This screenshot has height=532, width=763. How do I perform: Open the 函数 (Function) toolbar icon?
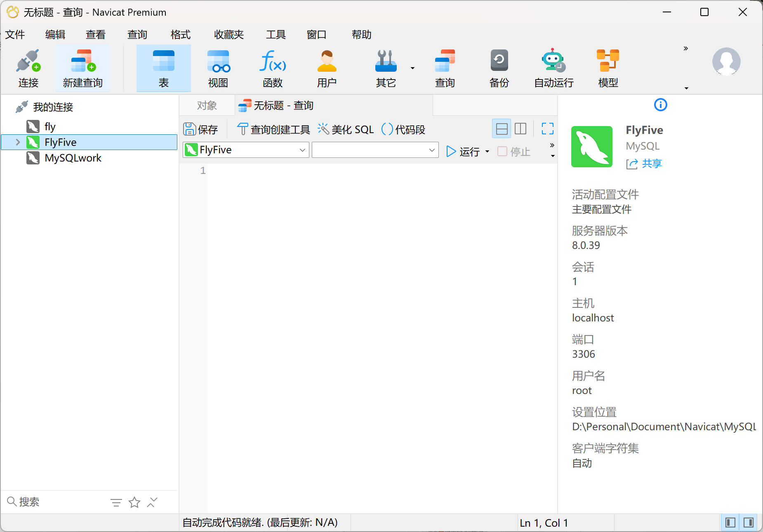(273, 68)
